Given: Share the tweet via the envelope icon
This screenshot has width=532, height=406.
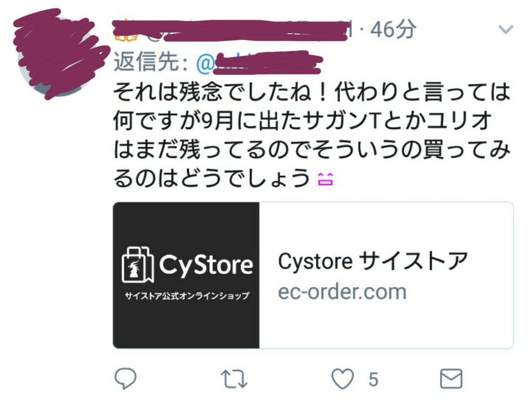Looking at the screenshot, I should coord(451,378).
